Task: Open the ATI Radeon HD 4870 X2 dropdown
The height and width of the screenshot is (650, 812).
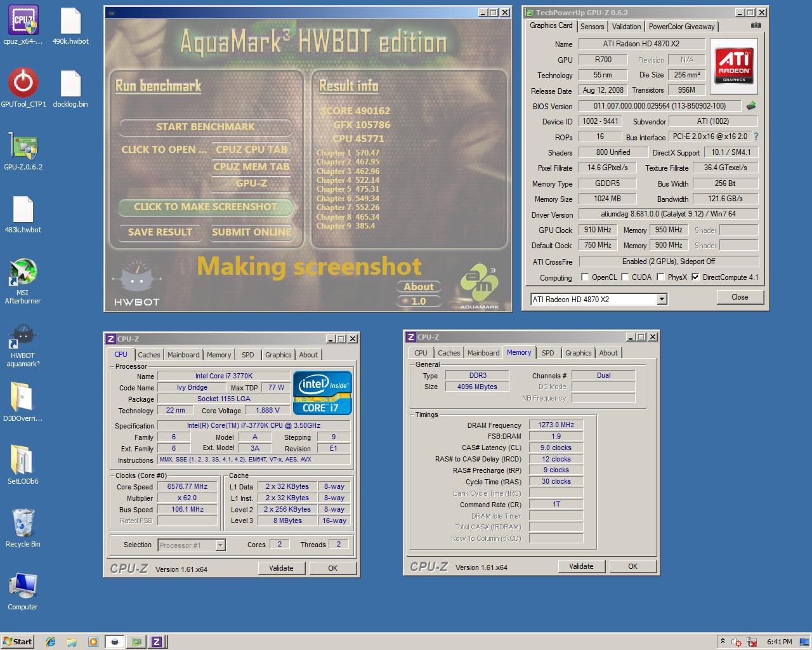Action: (x=662, y=299)
